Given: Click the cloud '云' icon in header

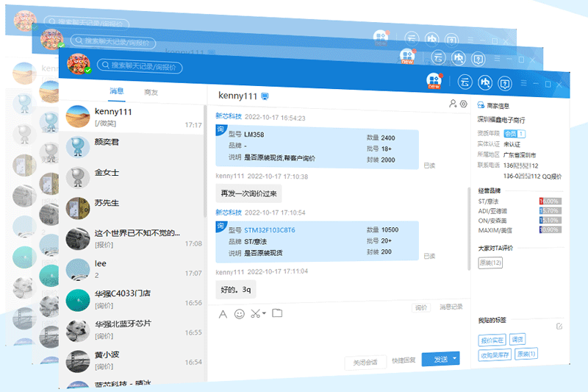Looking at the screenshot, I should coord(465,82).
